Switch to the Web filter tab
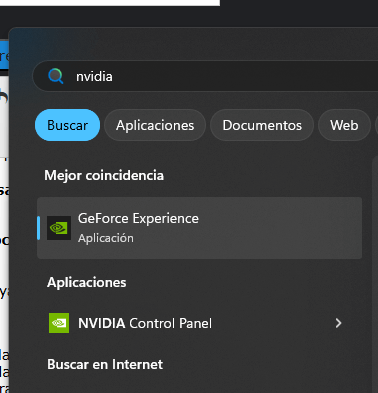The image size is (378, 393). click(344, 125)
